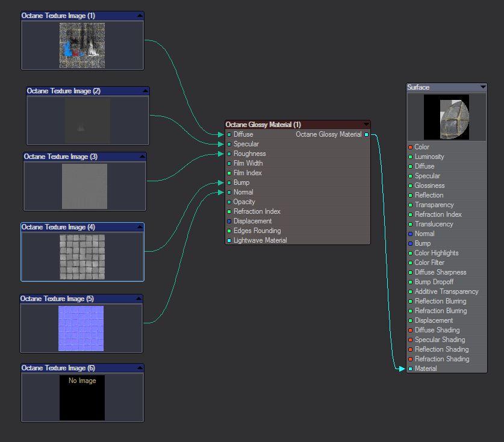Click the Color socket on Surface node
Screen dimensions: 504x442
click(x=411, y=147)
